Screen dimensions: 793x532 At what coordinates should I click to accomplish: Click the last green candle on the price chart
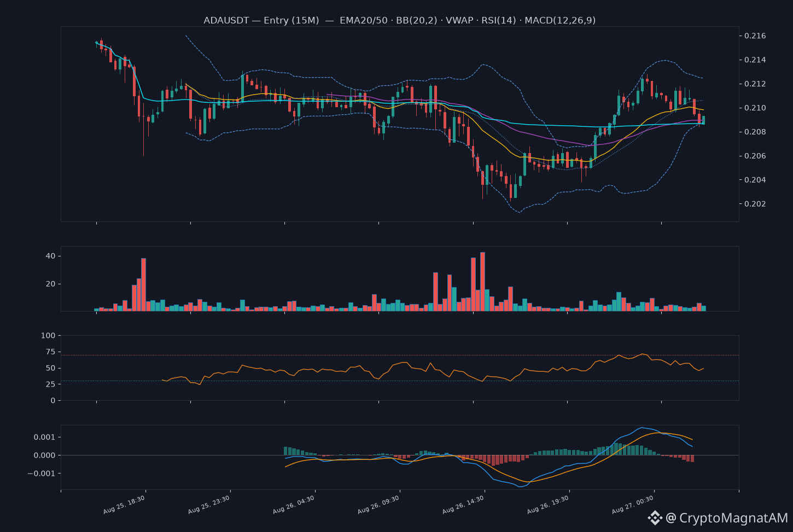pos(703,120)
